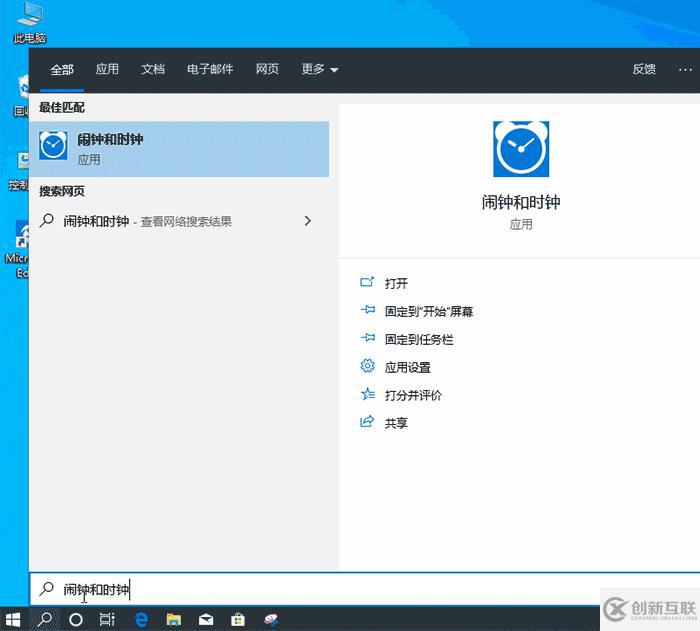The image size is (700, 631).
Task: Open Microsoft Store from the taskbar
Action: point(238,619)
